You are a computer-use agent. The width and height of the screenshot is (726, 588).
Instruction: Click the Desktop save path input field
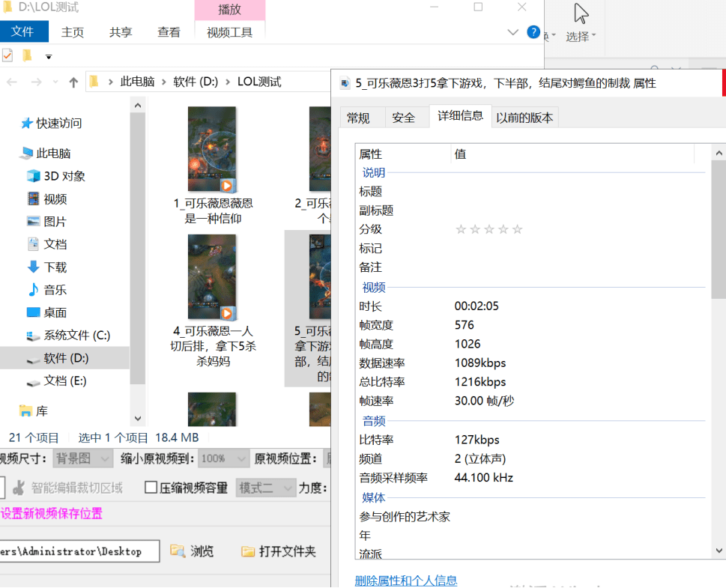(x=79, y=551)
